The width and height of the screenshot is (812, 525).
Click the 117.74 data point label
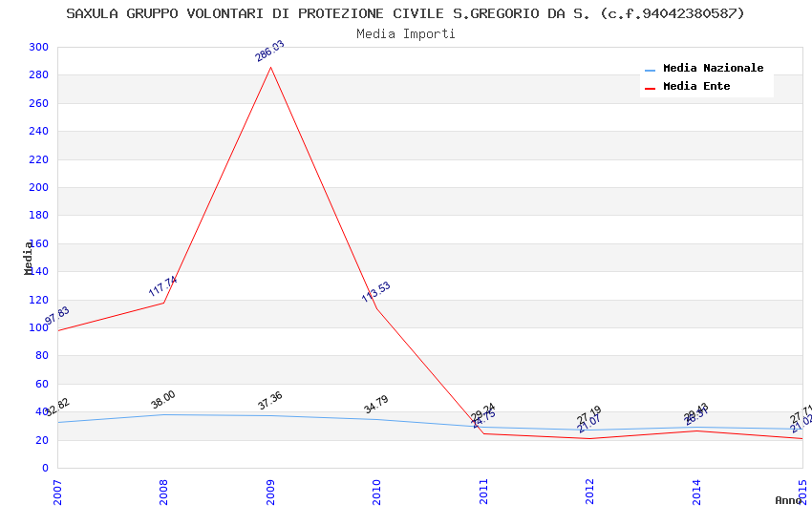coord(162,286)
